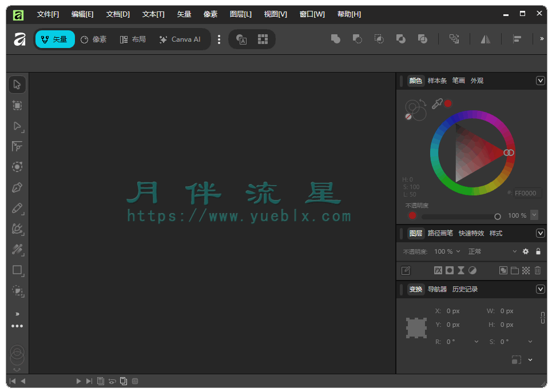Toggle the edit-all-layers pencil icon
Screen dimensions: 552x392
tap(406, 270)
